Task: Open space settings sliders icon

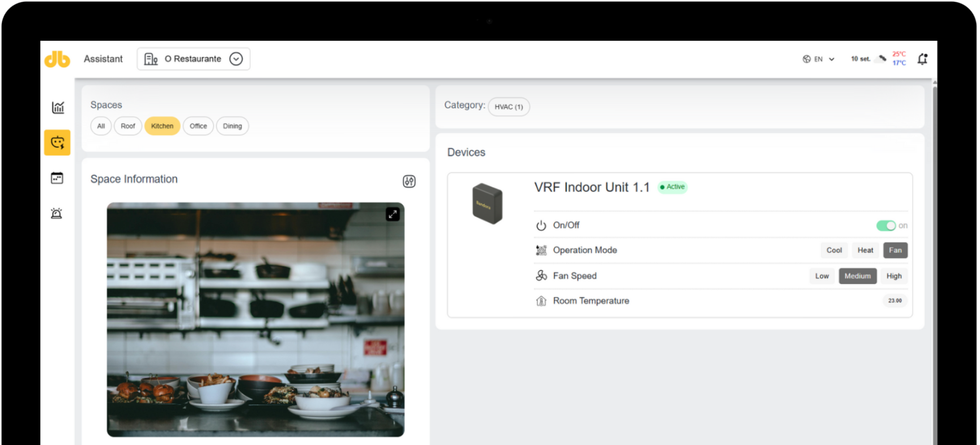Action: click(x=409, y=181)
